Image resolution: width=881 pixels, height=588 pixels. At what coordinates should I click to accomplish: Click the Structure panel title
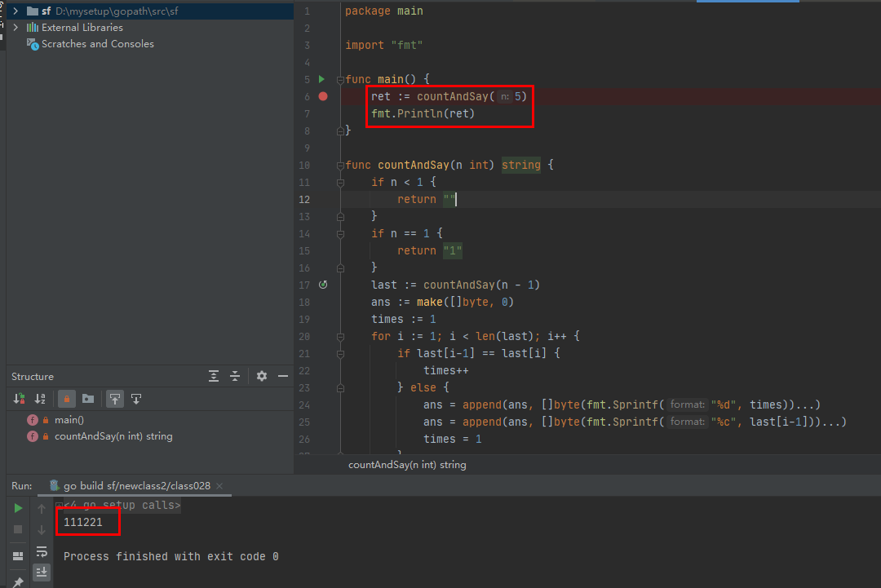coord(33,376)
